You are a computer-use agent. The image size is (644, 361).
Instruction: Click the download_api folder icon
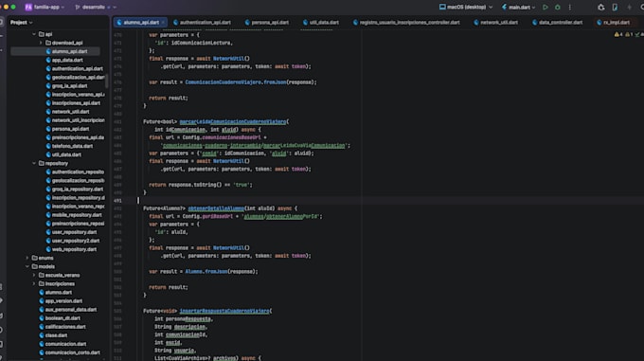(x=48, y=43)
